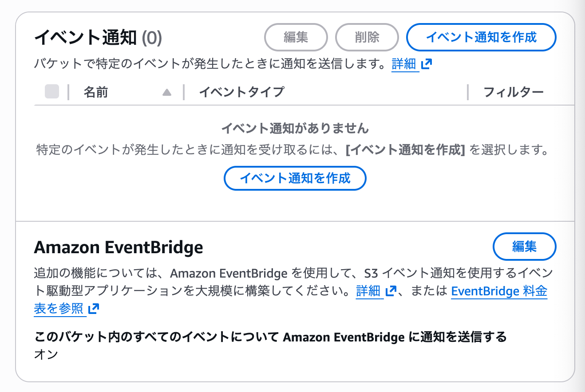Click the centered イベント通知を作成 button
The width and height of the screenshot is (585, 392).
(x=294, y=178)
